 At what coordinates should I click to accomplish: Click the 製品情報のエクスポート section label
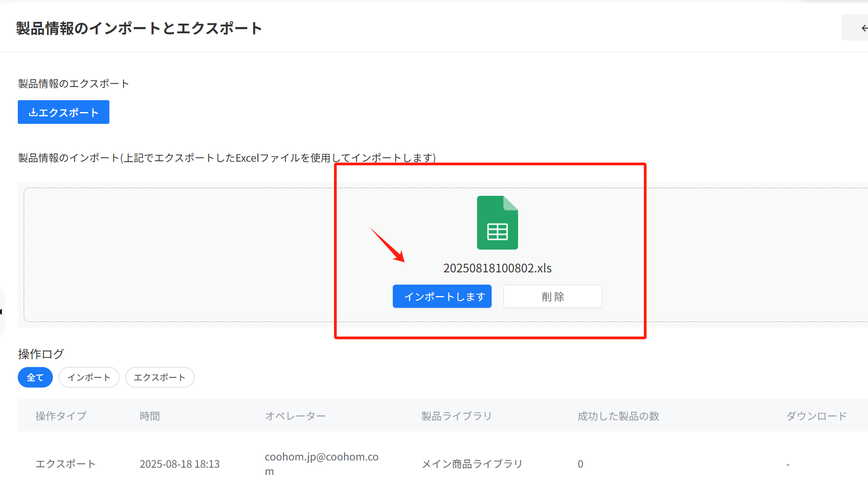tap(73, 83)
